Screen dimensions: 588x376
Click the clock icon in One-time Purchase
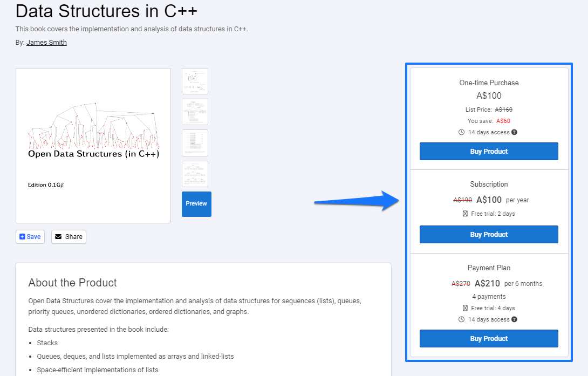click(462, 132)
